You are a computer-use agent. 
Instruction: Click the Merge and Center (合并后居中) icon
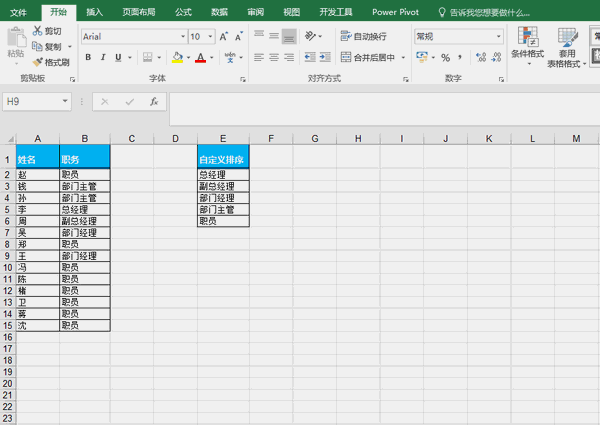pyautogui.click(x=346, y=57)
